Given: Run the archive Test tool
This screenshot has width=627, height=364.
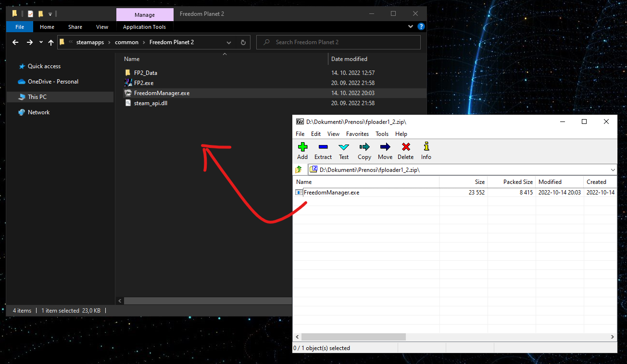Looking at the screenshot, I should 344,147.
